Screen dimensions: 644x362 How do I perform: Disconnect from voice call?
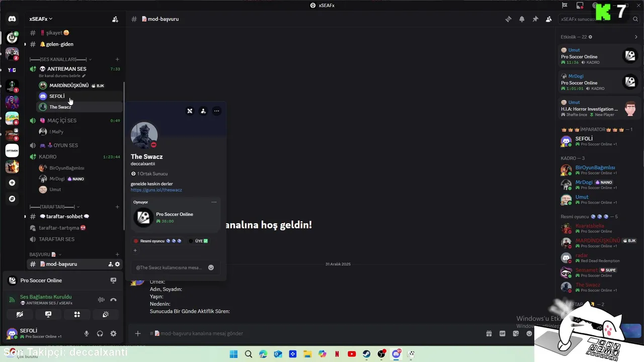[x=113, y=300]
